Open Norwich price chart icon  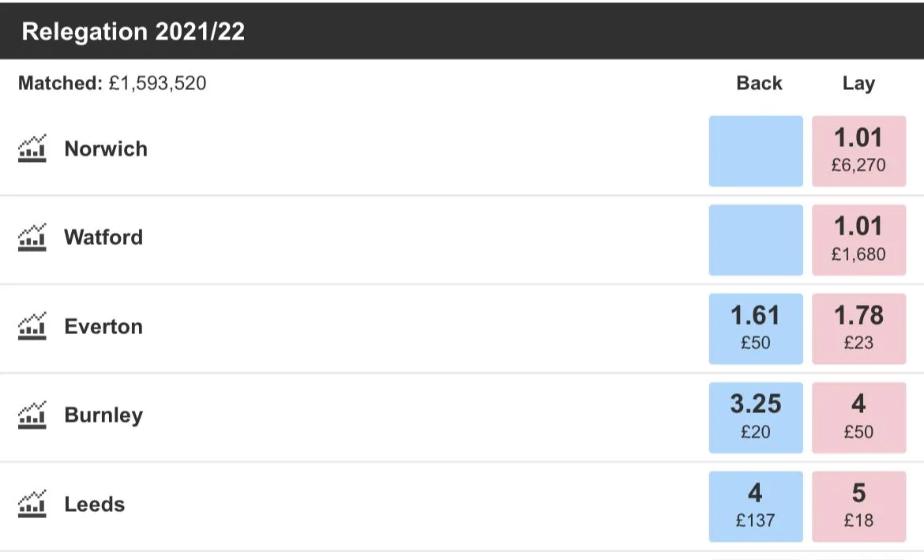pos(32,148)
